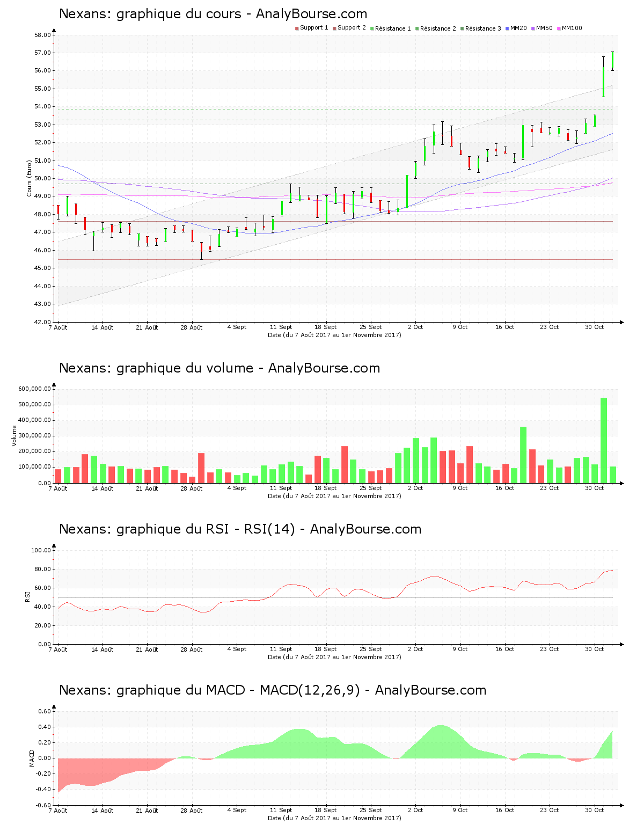Click '18 Sept' date on RSI chart axis

pyautogui.click(x=326, y=649)
